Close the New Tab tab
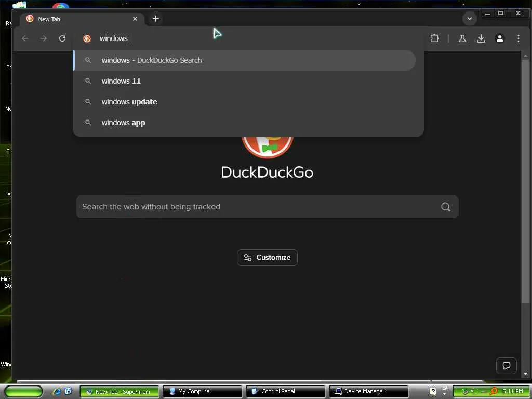 pyautogui.click(x=135, y=19)
